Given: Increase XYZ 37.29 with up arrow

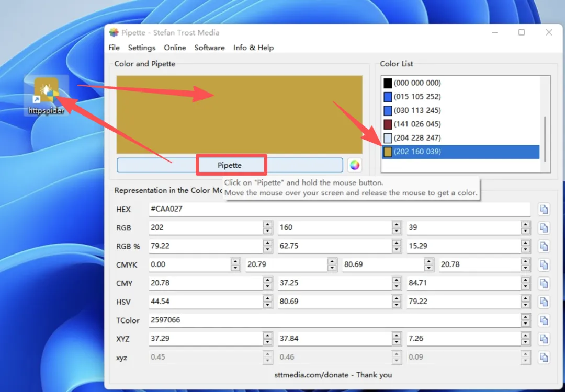Looking at the screenshot, I should coord(267,335).
